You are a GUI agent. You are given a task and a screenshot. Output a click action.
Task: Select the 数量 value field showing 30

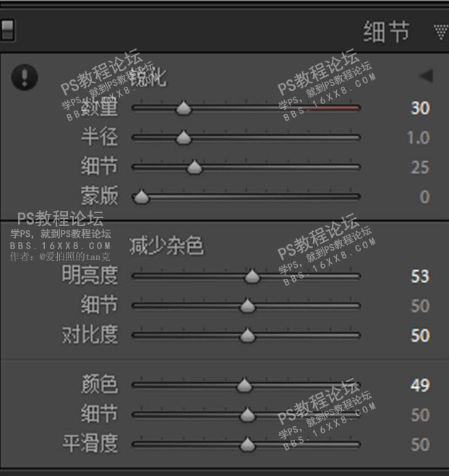(420, 108)
